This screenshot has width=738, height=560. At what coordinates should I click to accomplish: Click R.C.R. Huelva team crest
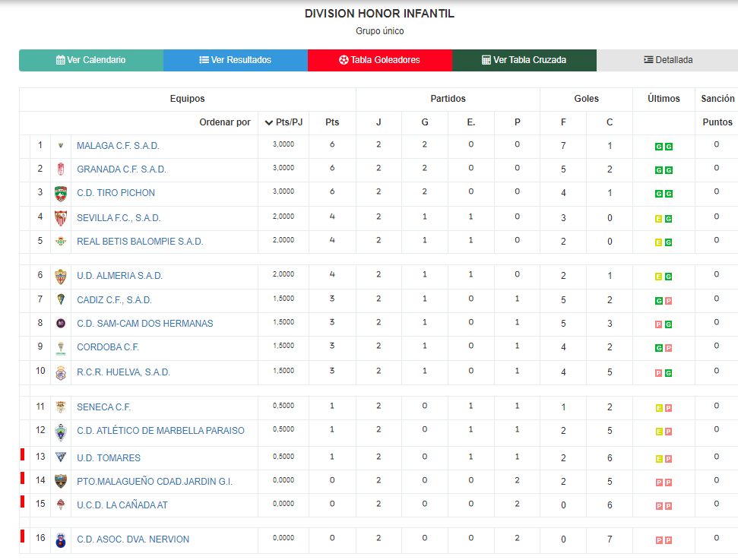(x=61, y=373)
